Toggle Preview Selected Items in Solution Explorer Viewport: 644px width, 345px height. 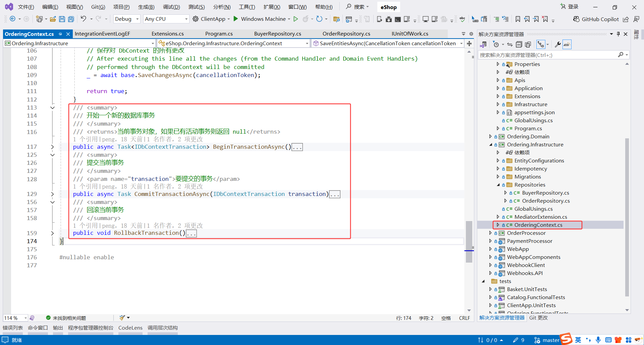567,44
